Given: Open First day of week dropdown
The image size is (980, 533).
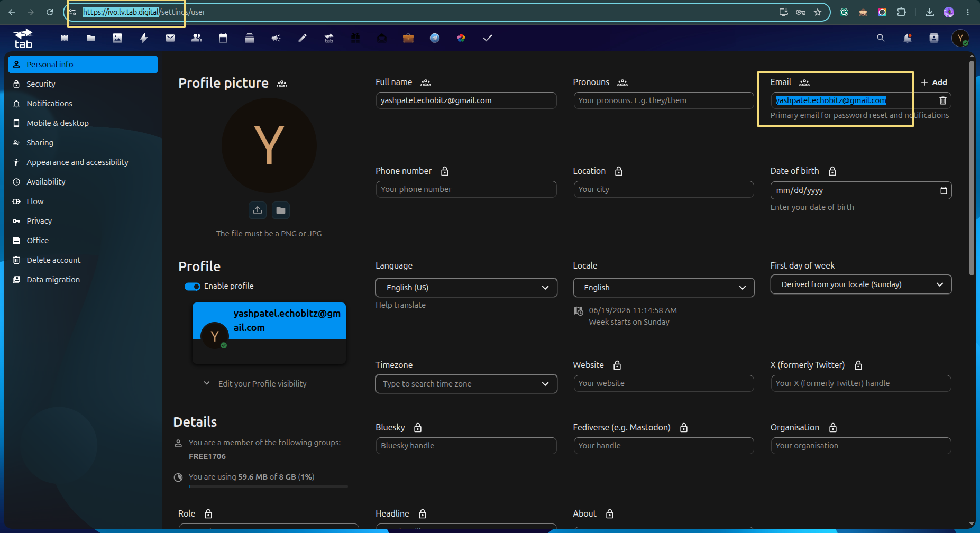Looking at the screenshot, I should pyautogui.click(x=861, y=284).
